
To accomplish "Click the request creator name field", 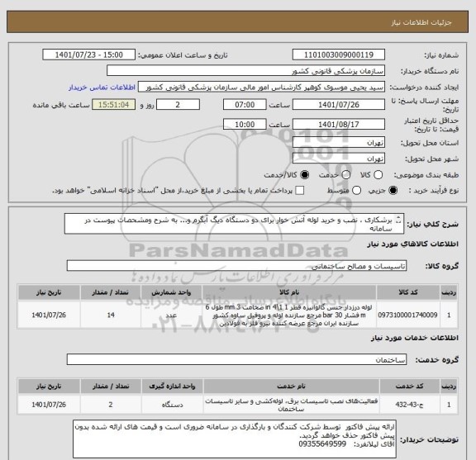I will click(x=261, y=87).
